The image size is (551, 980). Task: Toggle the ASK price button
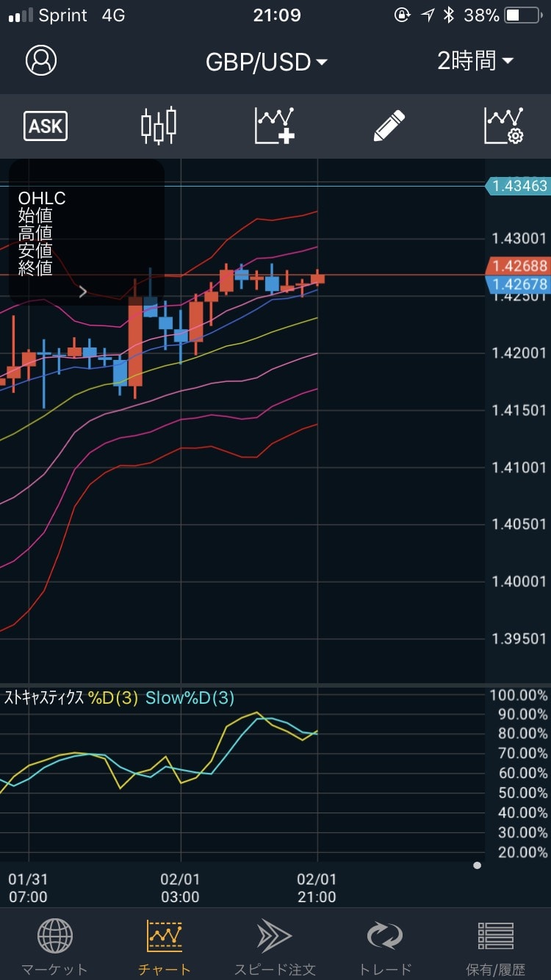point(46,126)
